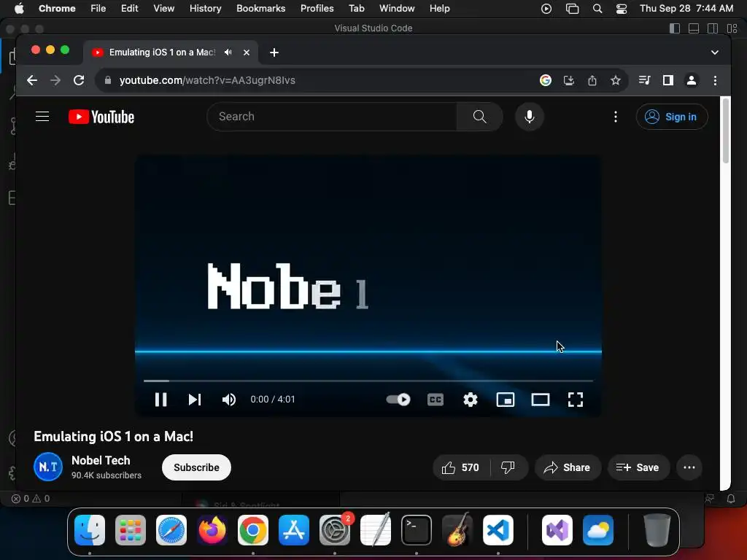Toggle closed captions CC button
This screenshot has width=747, height=560.
(x=436, y=400)
